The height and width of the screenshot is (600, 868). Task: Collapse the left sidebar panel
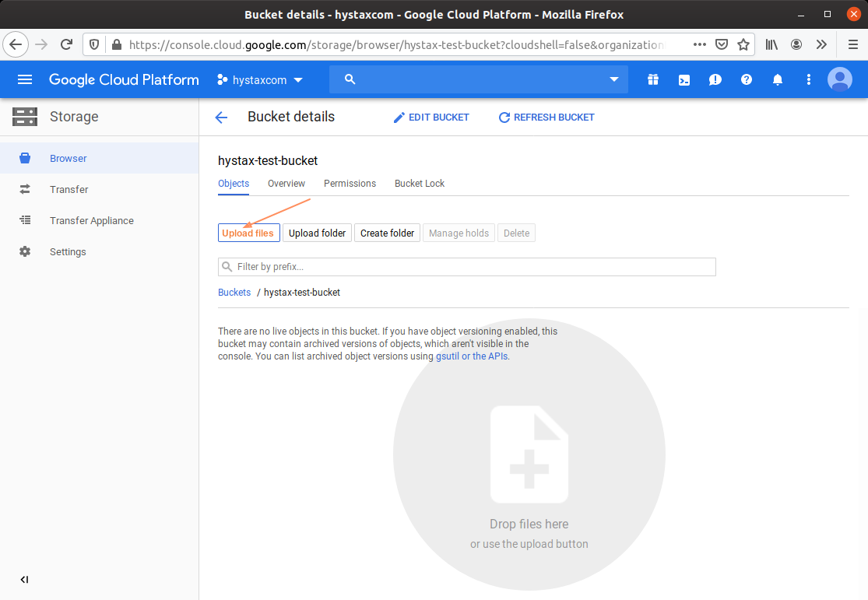click(x=24, y=580)
